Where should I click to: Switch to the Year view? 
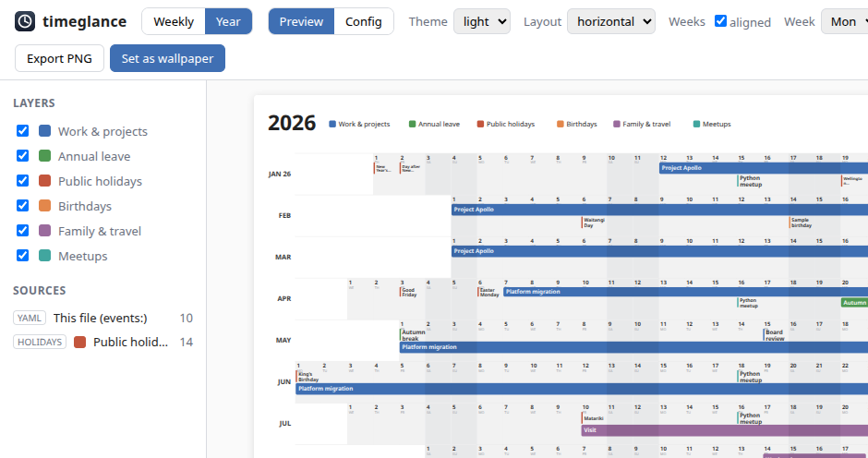228,21
